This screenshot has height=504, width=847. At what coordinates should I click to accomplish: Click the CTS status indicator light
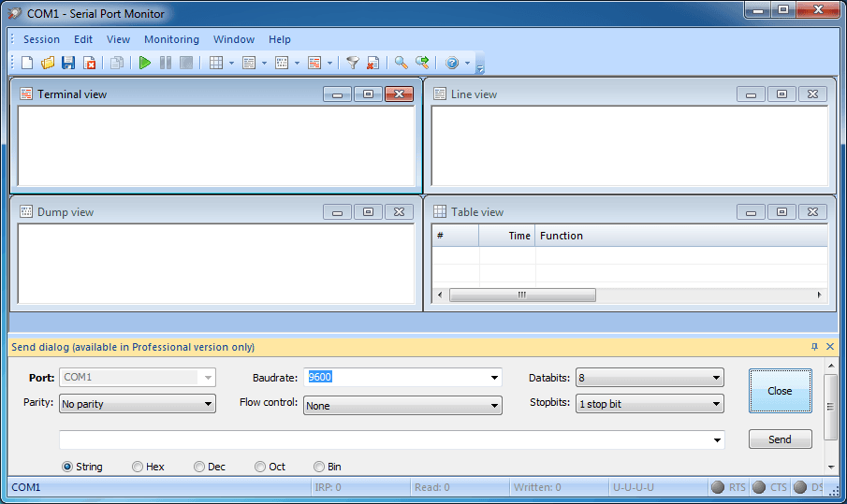(x=759, y=487)
